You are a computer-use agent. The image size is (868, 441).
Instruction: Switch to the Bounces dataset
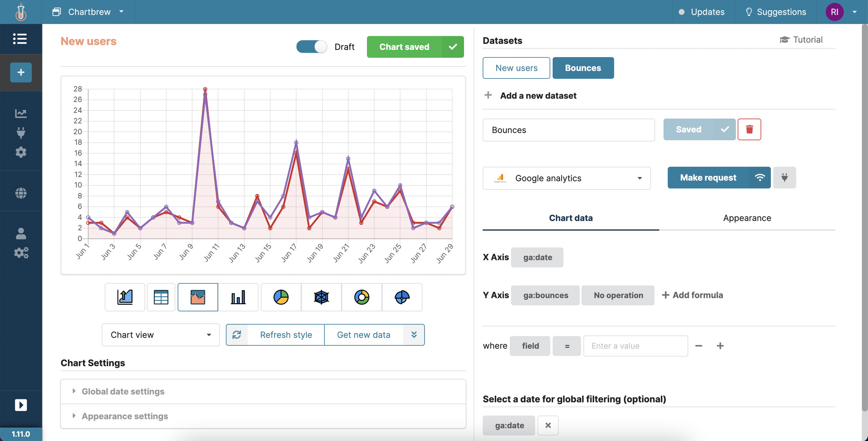(x=583, y=68)
